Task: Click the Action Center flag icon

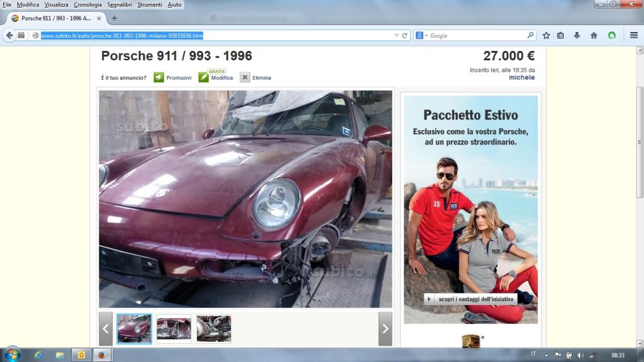Action: click(x=558, y=356)
